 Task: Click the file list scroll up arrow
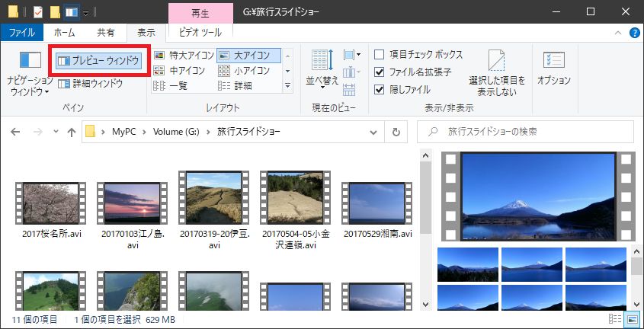coord(426,155)
